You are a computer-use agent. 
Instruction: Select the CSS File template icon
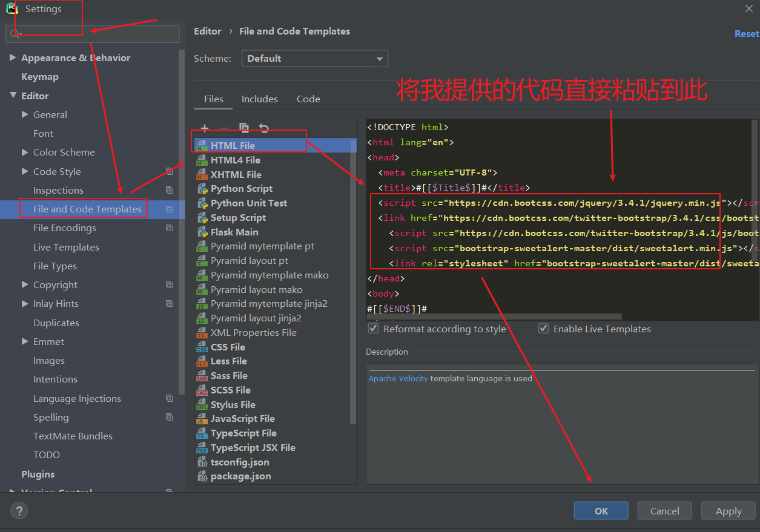click(202, 347)
